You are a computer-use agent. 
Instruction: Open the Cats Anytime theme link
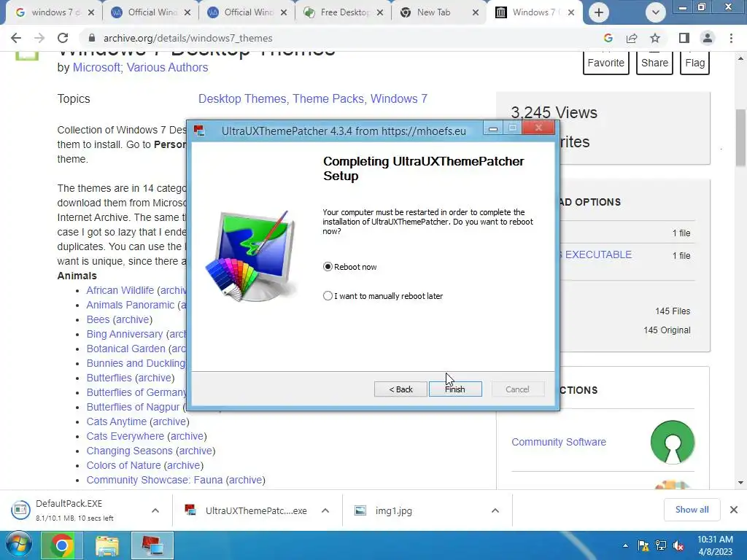pos(117,421)
